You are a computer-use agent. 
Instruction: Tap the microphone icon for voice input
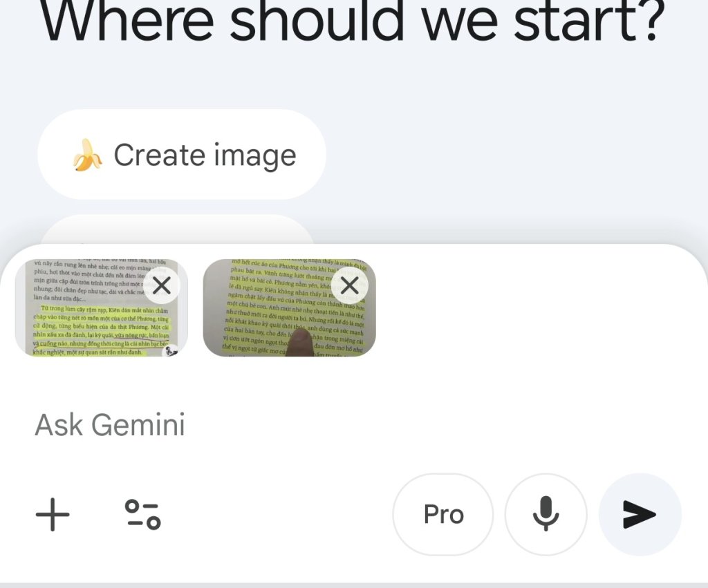point(546,515)
